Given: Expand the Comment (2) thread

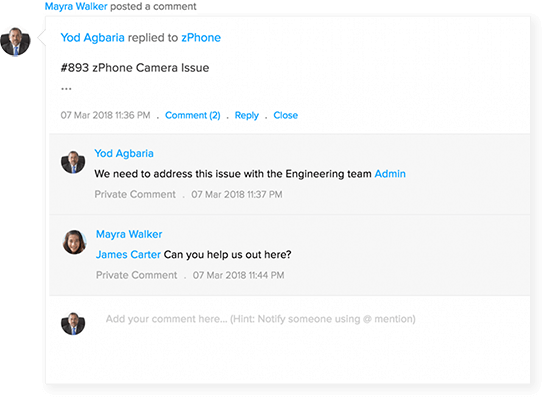Looking at the screenshot, I should pos(193,115).
